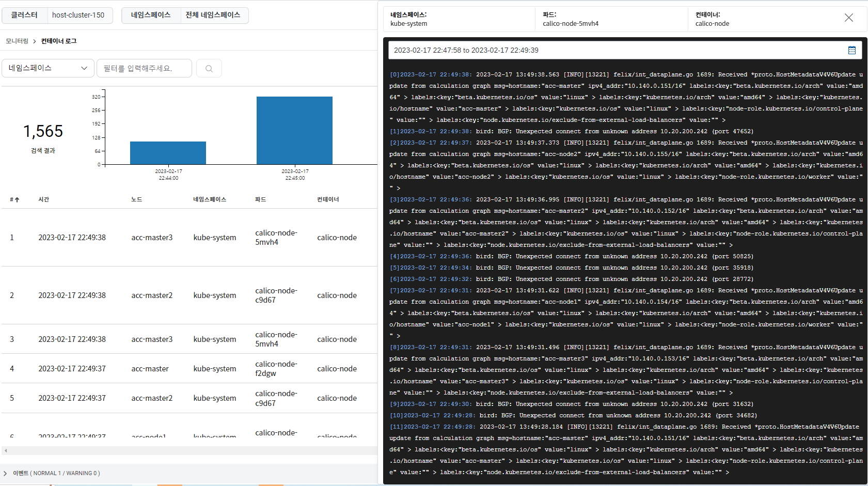The width and height of the screenshot is (868, 486).
Task: Click the filter text input field
Action: (x=144, y=68)
